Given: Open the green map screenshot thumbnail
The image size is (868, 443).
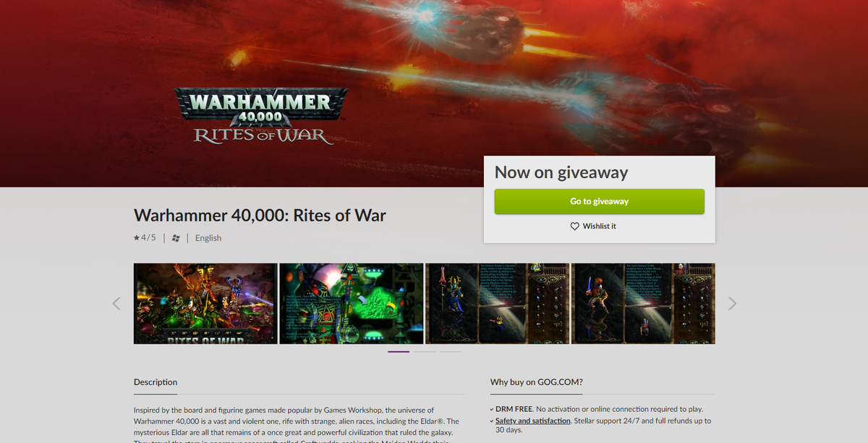Looking at the screenshot, I should click(352, 303).
